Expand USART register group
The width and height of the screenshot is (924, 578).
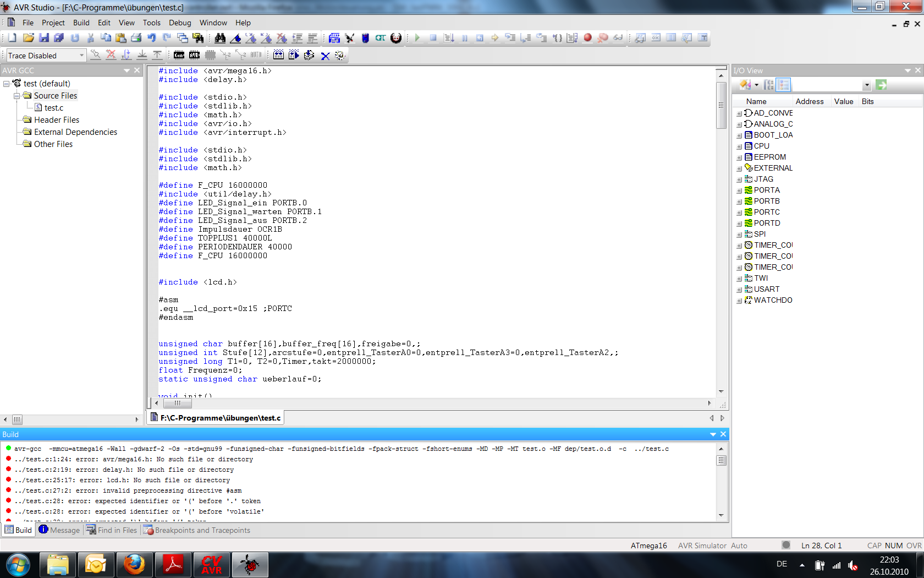(x=739, y=290)
